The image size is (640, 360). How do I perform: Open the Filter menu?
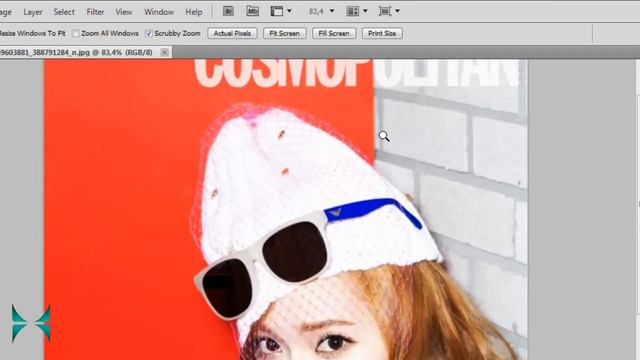(95, 12)
